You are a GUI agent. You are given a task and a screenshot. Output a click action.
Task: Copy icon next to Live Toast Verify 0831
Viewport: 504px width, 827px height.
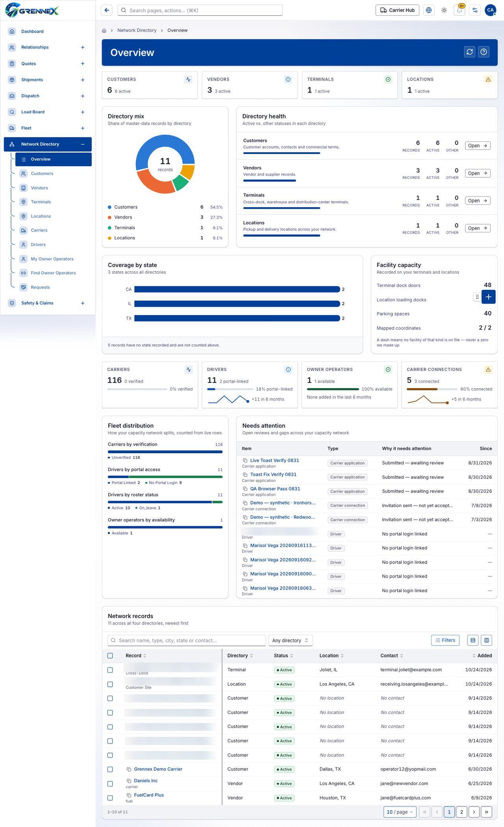tap(245, 460)
